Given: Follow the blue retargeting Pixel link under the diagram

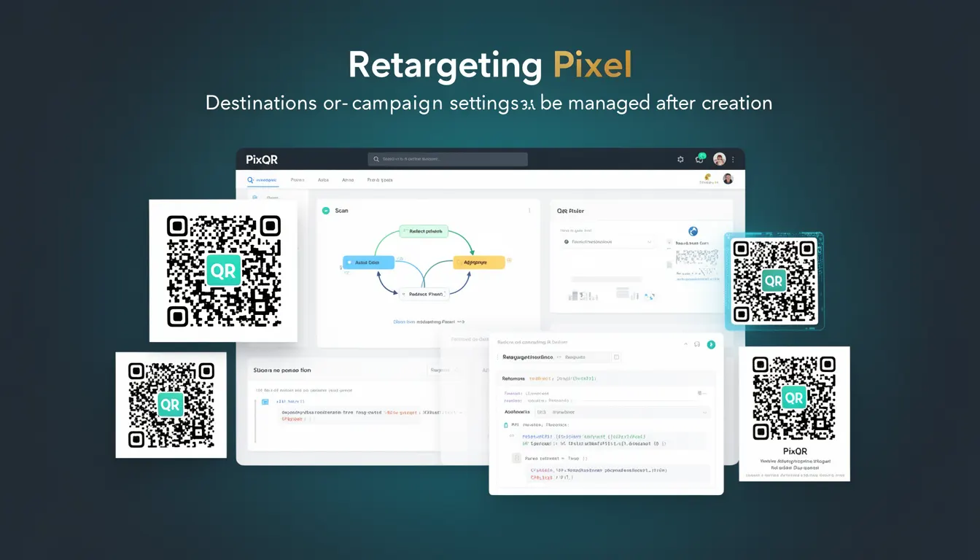Looking at the screenshot, I should coord(428,322).
